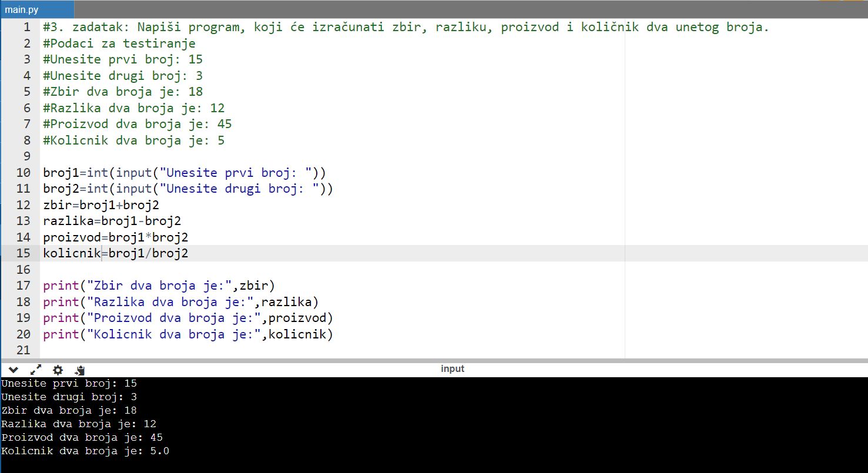Click line number 1 in the gutter
The width and height of the screenshot is (868, 473).
pyautogui.click(x=27, y=28)
